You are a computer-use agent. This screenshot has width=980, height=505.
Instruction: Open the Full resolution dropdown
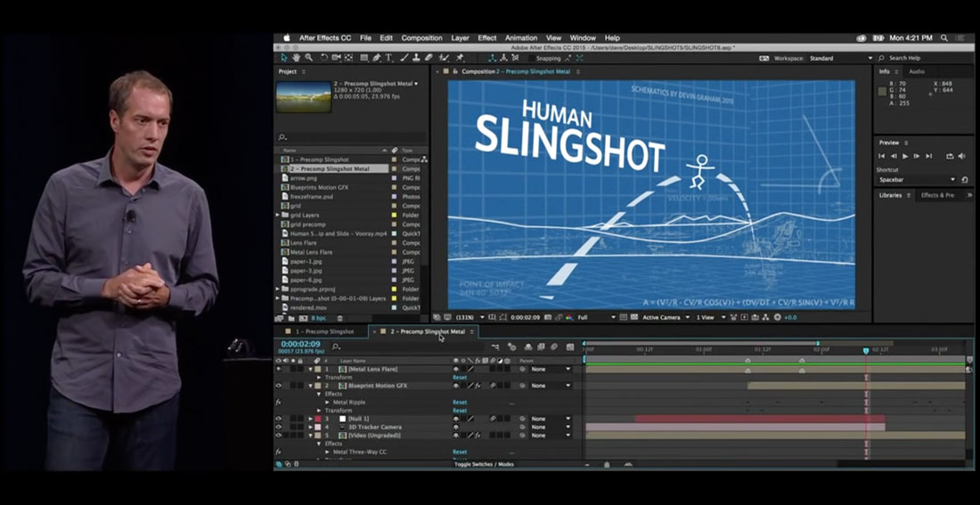click(x=596, y=317)
